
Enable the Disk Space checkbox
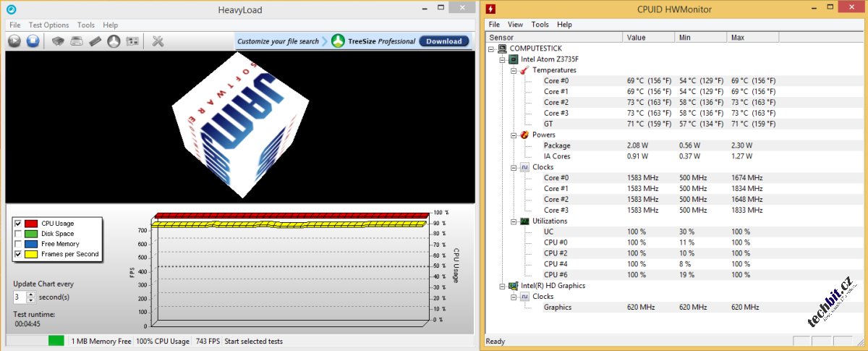click(18, 234)
